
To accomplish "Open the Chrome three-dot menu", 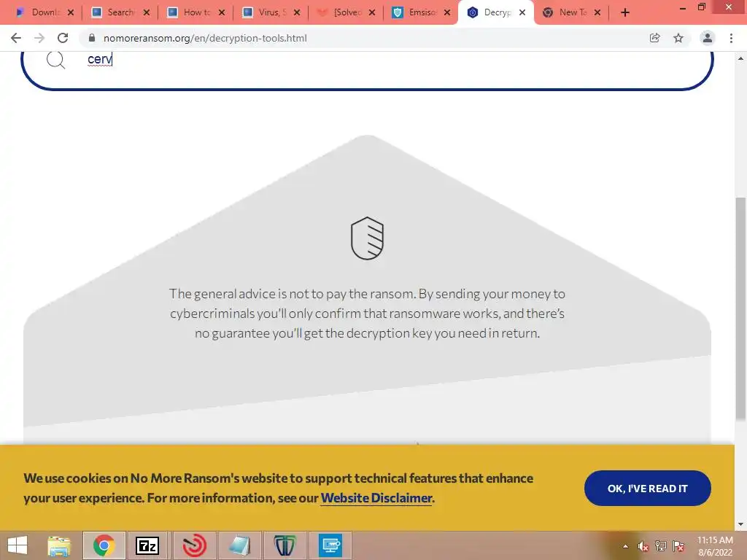I will (x=731, y=38).
